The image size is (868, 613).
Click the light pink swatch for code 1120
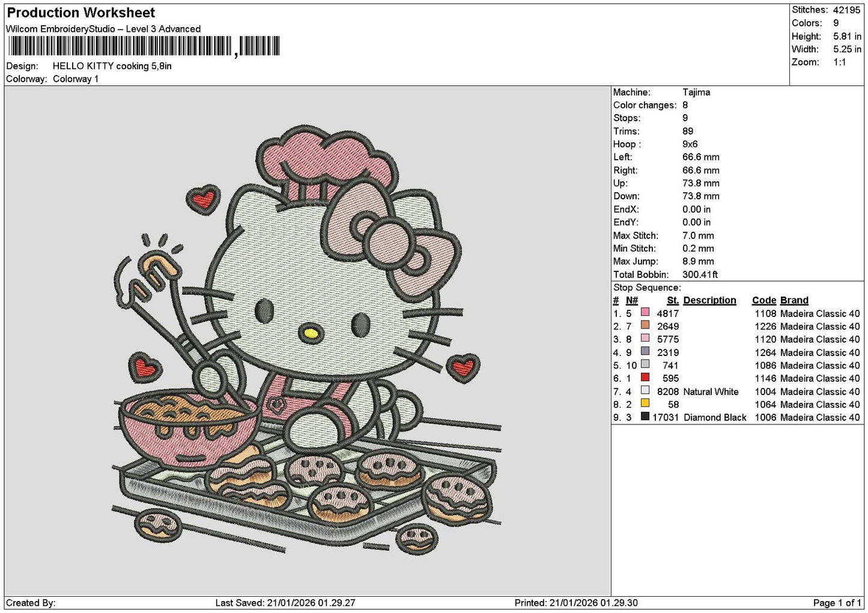645,339
